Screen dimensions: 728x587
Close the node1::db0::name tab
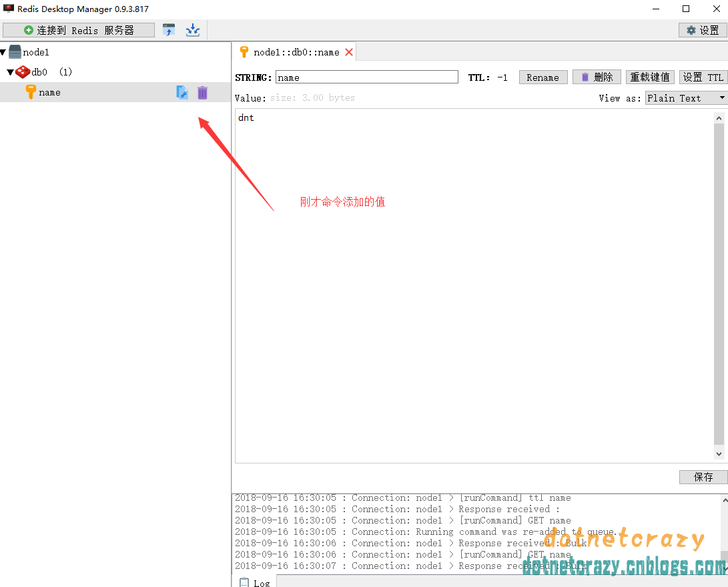pos(349,52)
